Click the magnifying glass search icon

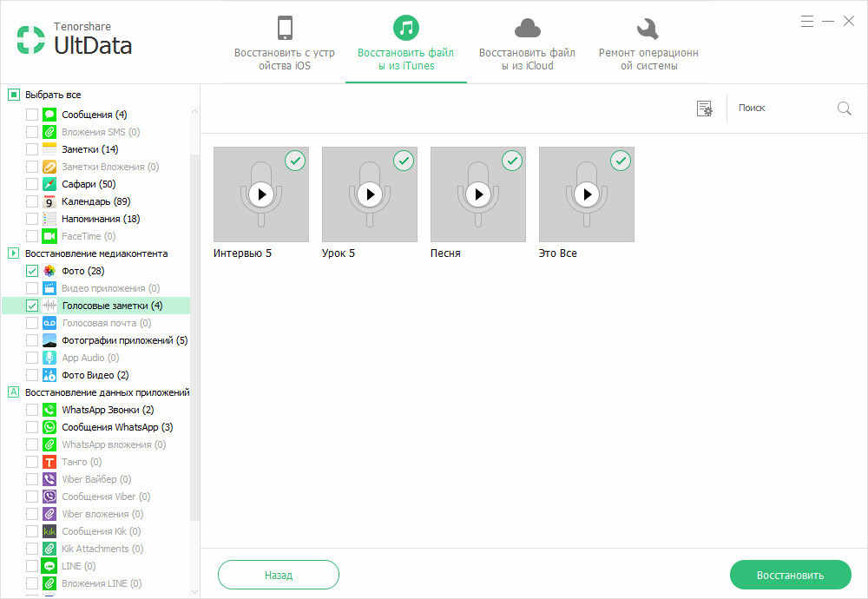845,109
